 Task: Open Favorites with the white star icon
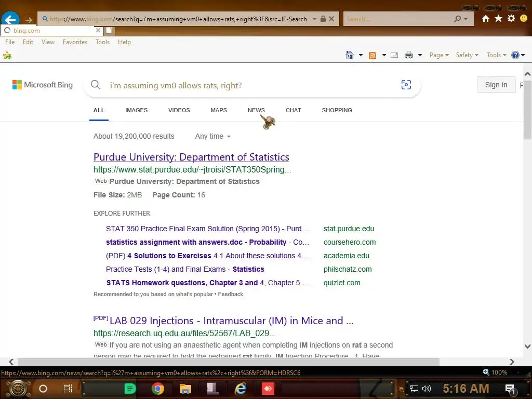click(498, 18)
